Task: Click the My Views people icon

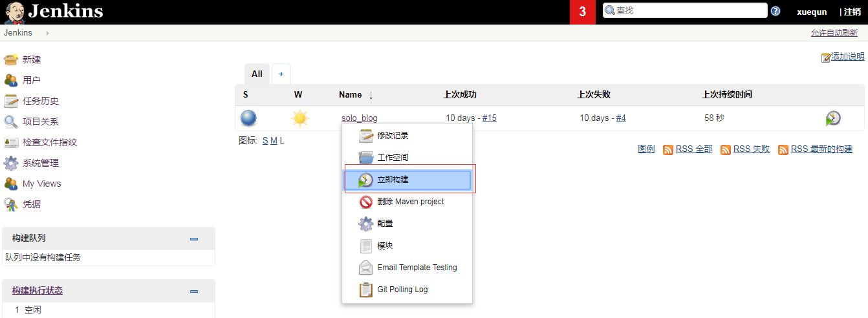Action: coord(11,184)
